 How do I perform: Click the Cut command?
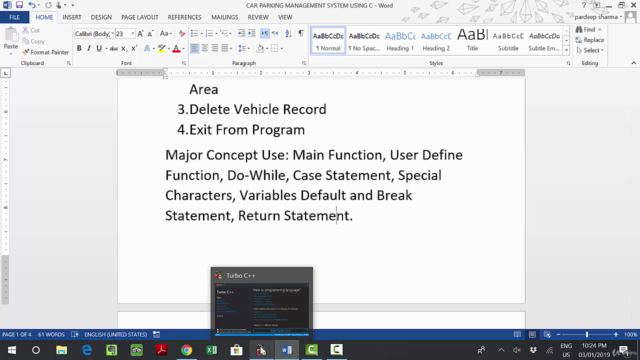31,30
